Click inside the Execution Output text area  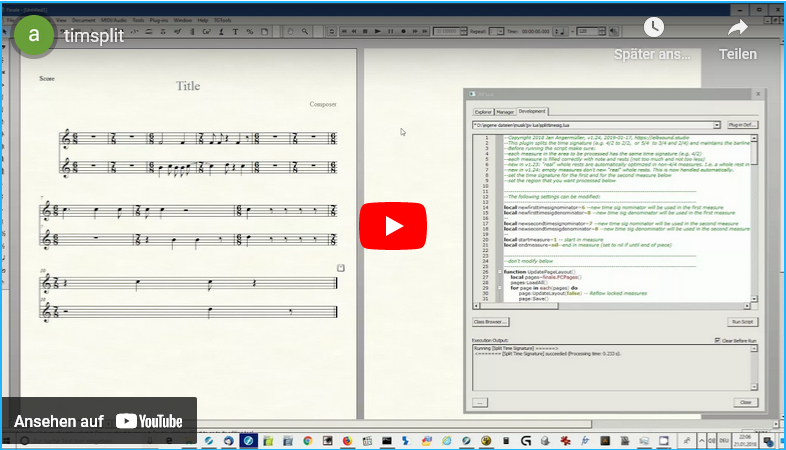pos(610,370)
